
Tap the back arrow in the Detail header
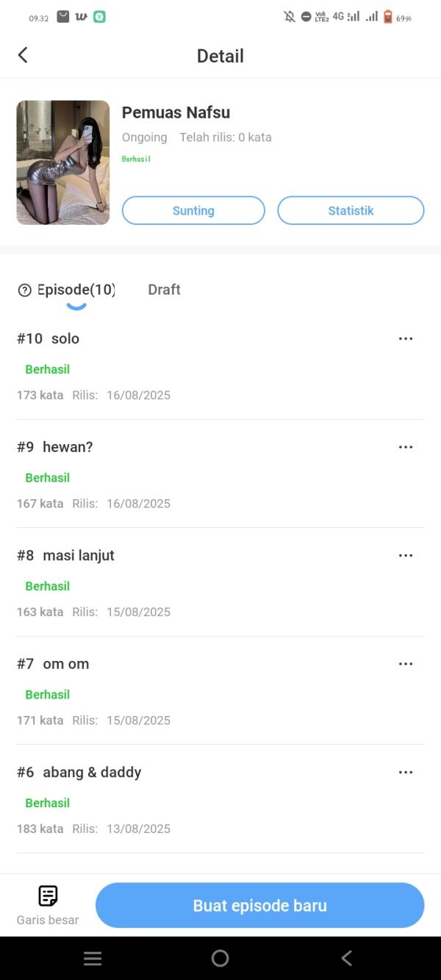click(23, 55)
